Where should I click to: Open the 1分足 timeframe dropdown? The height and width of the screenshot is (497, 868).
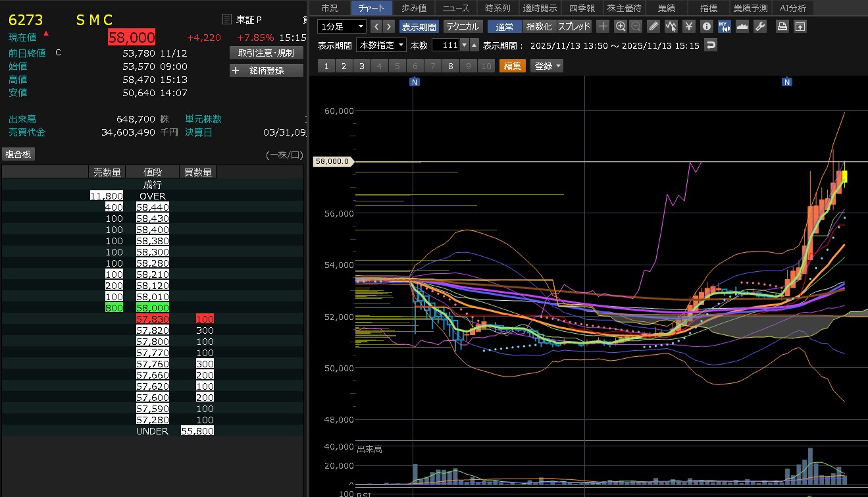tap(342, 26)
